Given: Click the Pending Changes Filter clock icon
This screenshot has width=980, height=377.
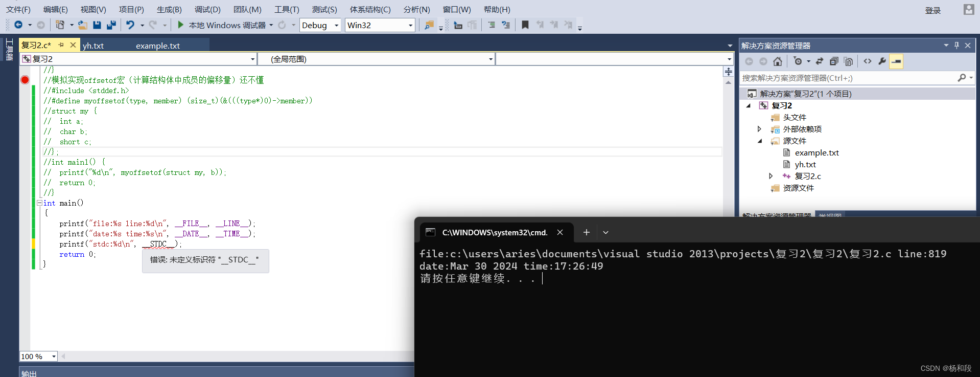Looking at the screenshot, I should click(x=798, y=61).
